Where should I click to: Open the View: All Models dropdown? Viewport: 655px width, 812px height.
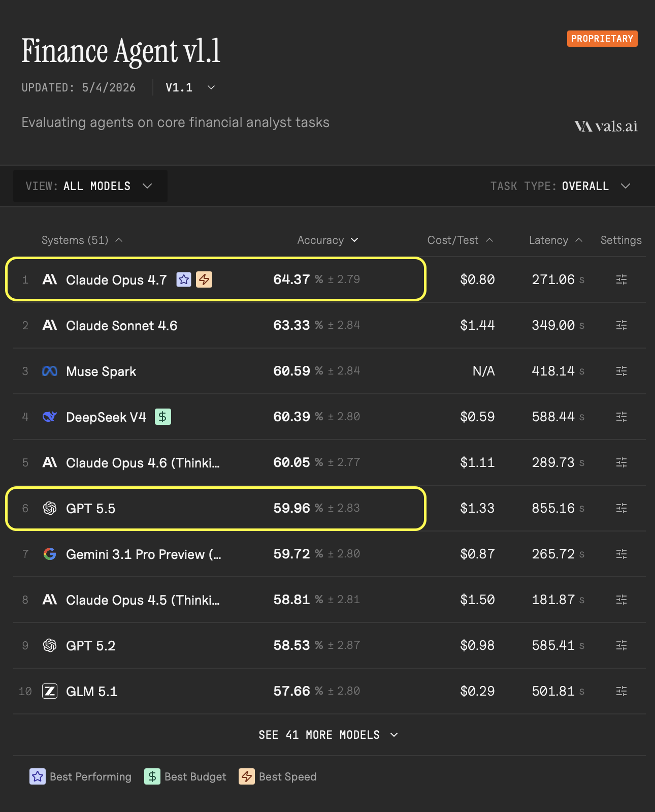[x=90, y=186]
